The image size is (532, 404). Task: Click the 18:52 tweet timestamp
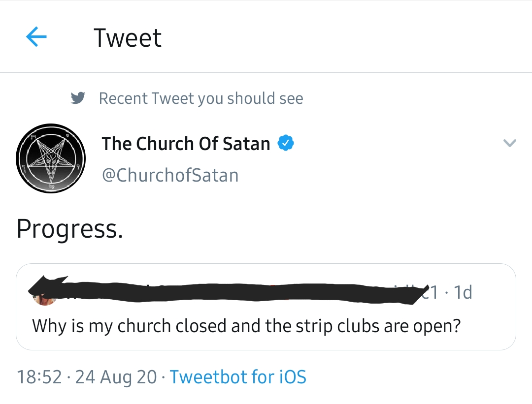click(x=39, y=377)
